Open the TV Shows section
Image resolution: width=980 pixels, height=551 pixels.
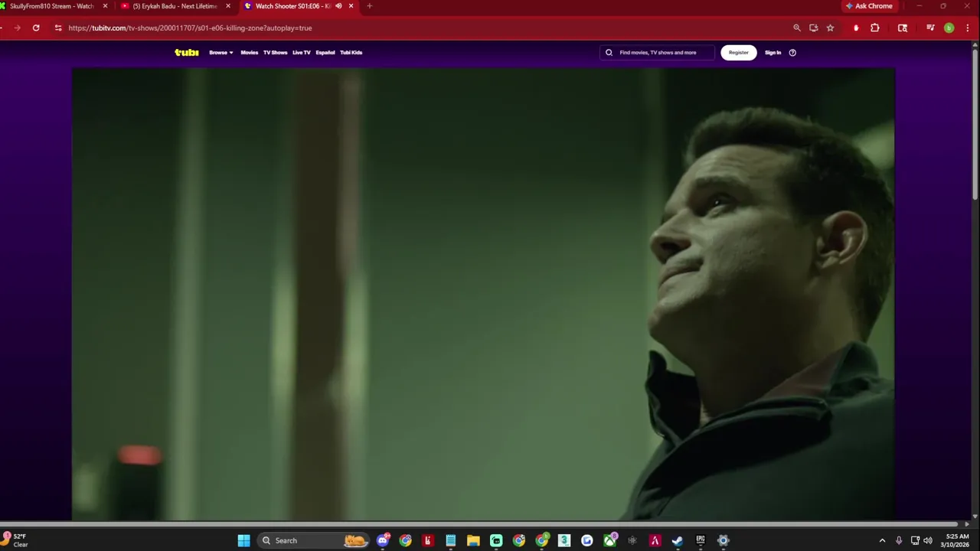coord(275,53)
